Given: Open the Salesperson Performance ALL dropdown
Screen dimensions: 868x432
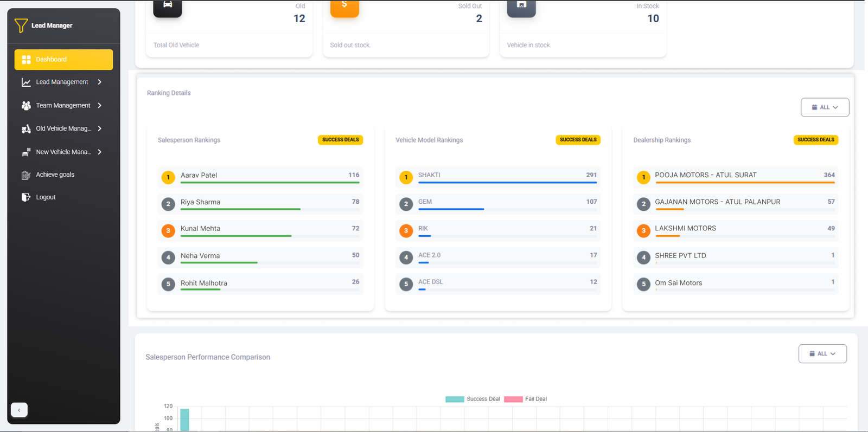Looking at the screenshot, I should click(x=822, y=354).
